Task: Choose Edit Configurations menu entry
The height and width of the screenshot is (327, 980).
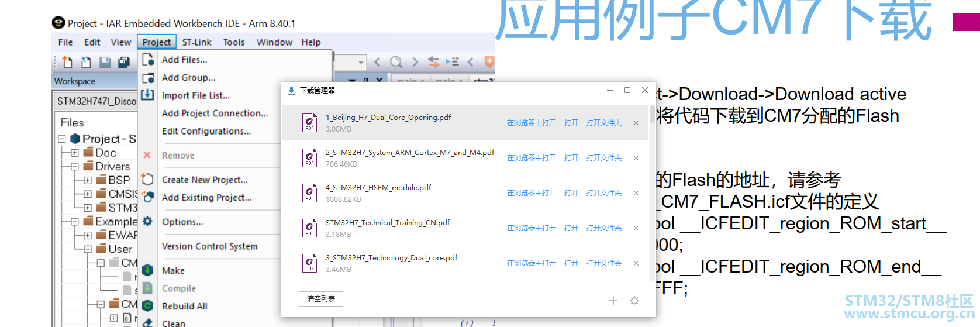Action: click(x=206, y=131)
